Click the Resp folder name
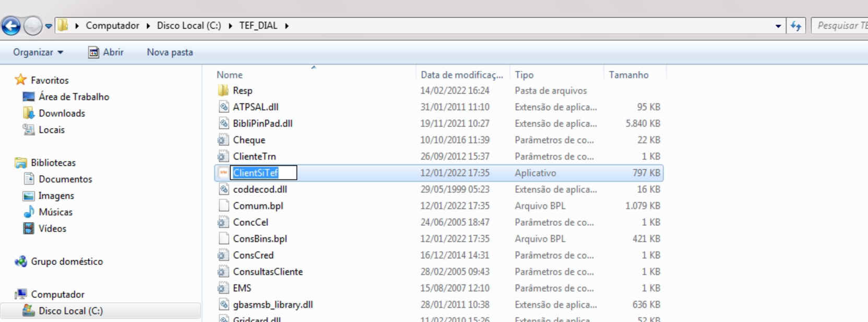Image resolution: width=868 pixels, height=322 pixels. coord(243,90)
